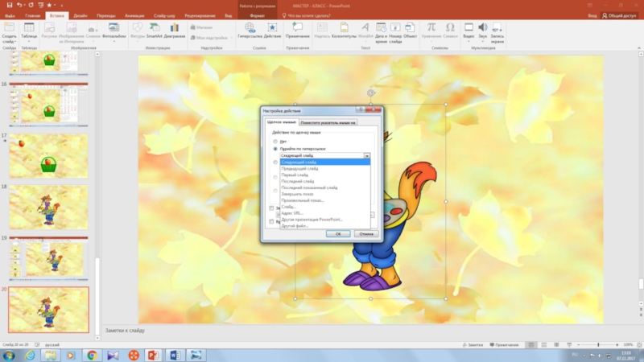
Task: Click the Отмена button in the dialog
Action: [366, 233]
